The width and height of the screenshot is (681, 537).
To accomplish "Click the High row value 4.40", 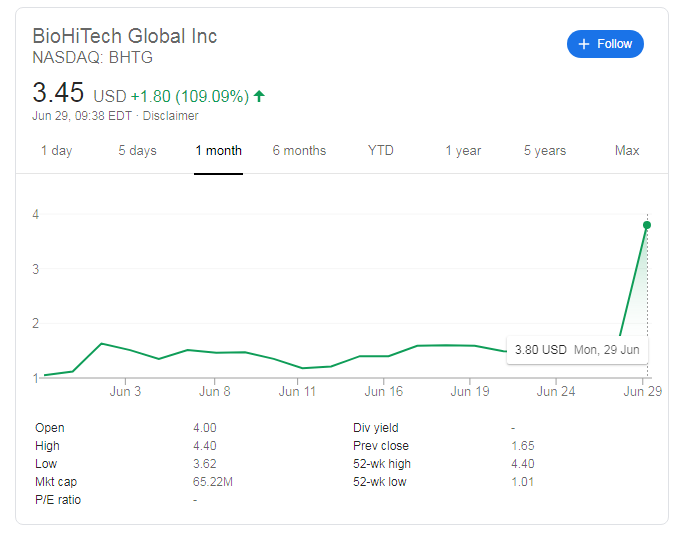I will click(205, 446).
